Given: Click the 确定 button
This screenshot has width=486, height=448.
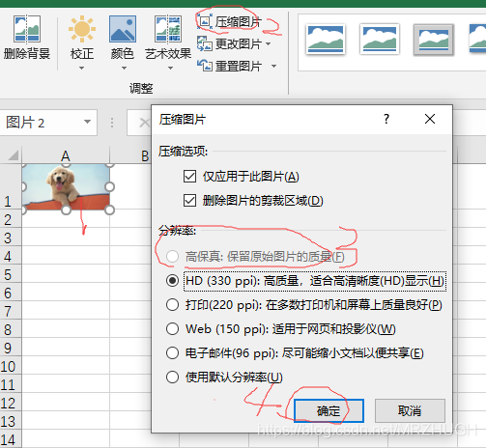Looking at the screenshot, I should [x=329, y=410].
